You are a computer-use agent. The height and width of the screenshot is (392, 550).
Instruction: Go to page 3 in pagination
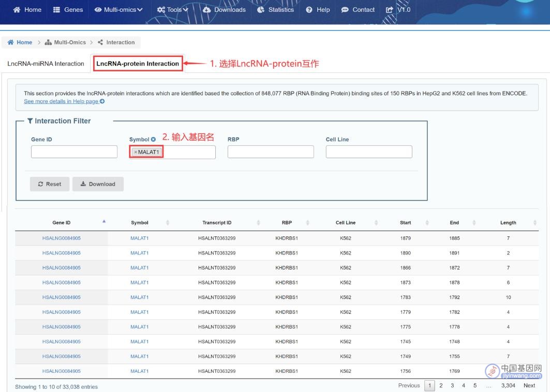pyautogui.click(x=452, y=385)
